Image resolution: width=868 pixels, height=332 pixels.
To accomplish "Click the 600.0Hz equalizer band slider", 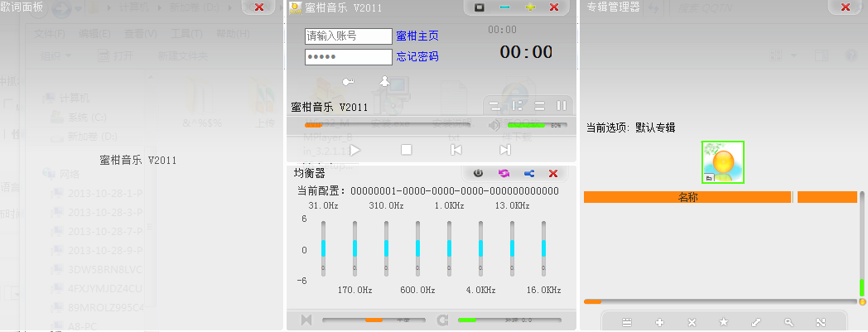I will tap(418, 248).
